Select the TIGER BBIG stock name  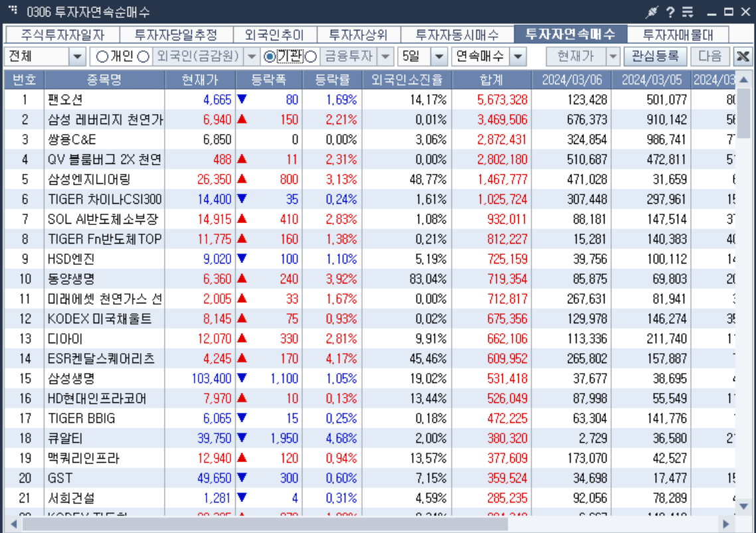(82, 418)
